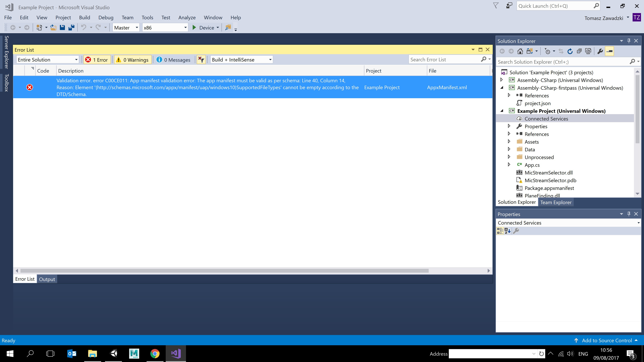The width and height of the screenshot is (644, 362).
Task: Click Save All icon in main toolbar
Action: pyautogui.click(x=71, y=27)
